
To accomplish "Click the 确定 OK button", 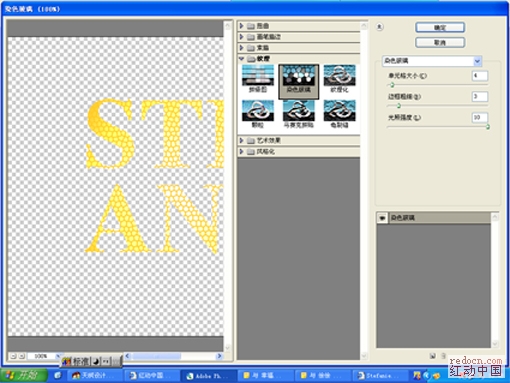I will coord(440,27).
